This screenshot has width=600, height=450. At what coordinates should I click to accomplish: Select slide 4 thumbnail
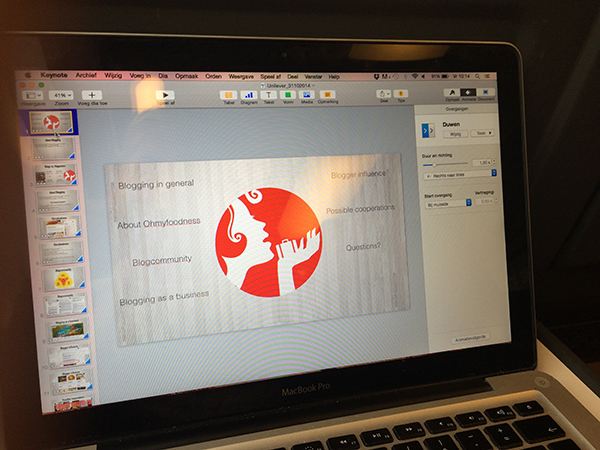tap(58, 201)
